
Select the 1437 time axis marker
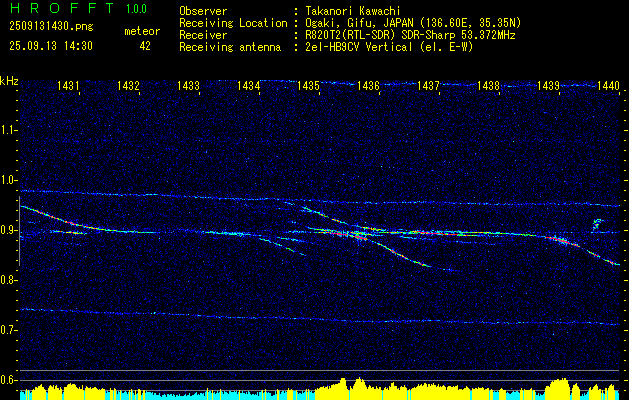[x=428, y=85]
